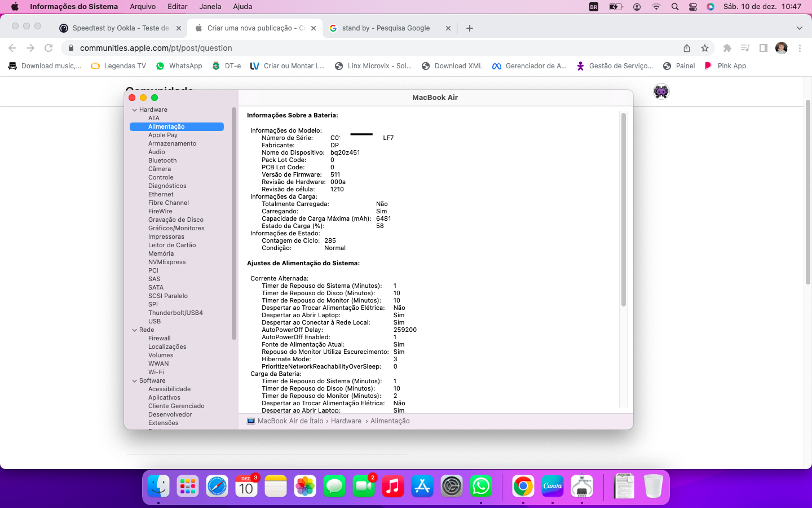Open WhatsApp from the Dock
The image size is (812, 508).
coord(481,486)
